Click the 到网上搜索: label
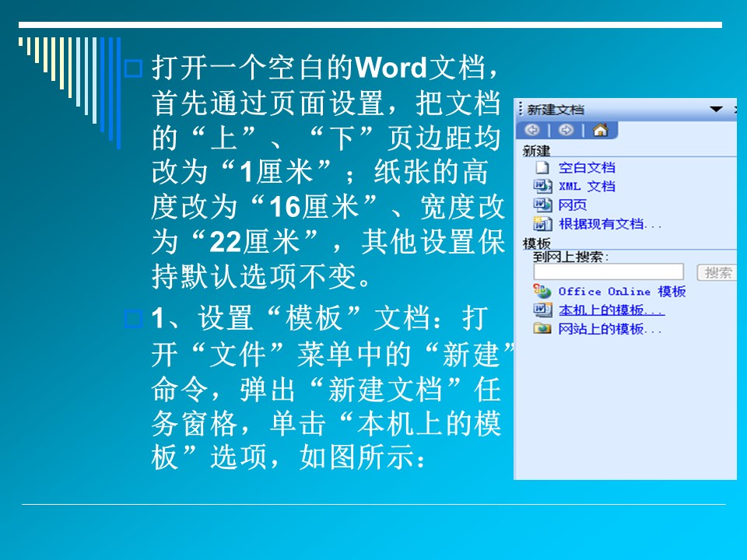This screenshot has height=560, width=747. (x=570, y=257)
